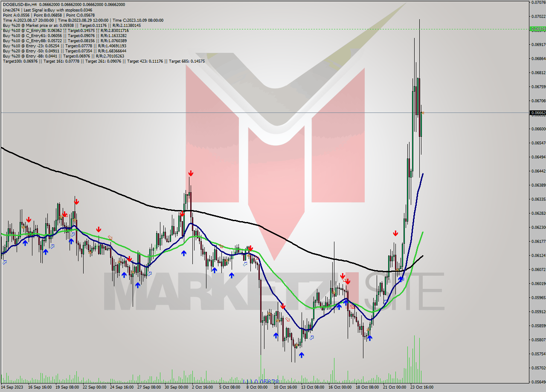Click the 0.05912 price axis label

[538, 311]
